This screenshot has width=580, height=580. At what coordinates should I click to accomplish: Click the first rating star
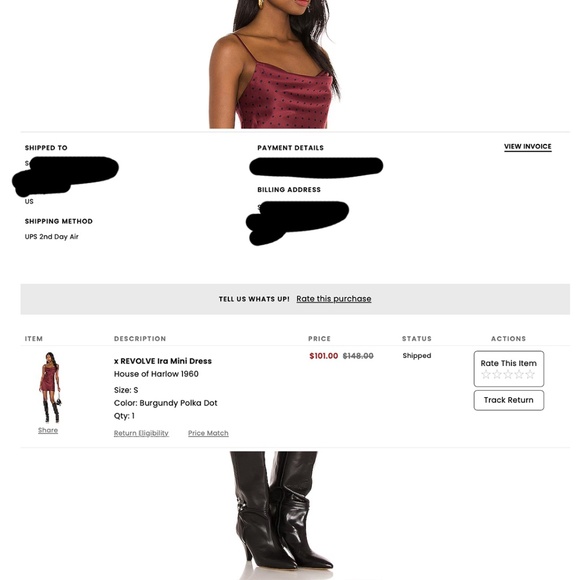click(x=486, y=375)
